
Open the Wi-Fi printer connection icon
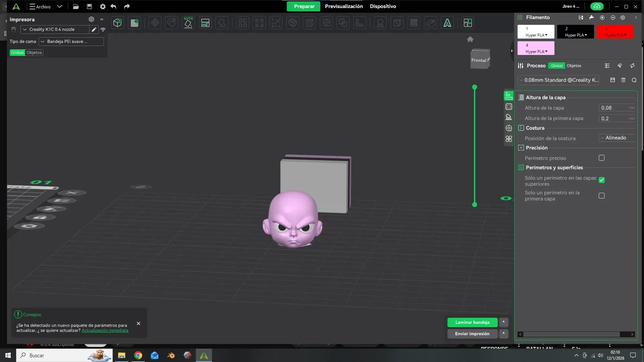(103, 29)
